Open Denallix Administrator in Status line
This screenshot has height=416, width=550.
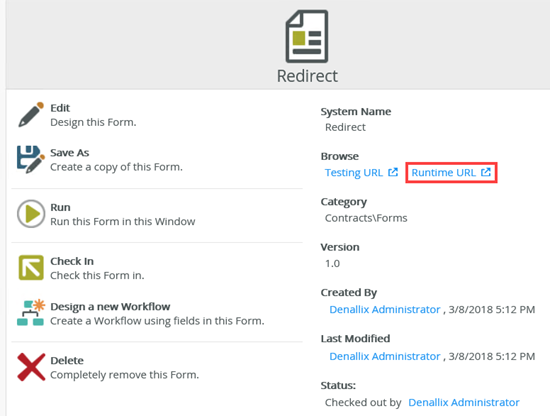tap(464, 402)
